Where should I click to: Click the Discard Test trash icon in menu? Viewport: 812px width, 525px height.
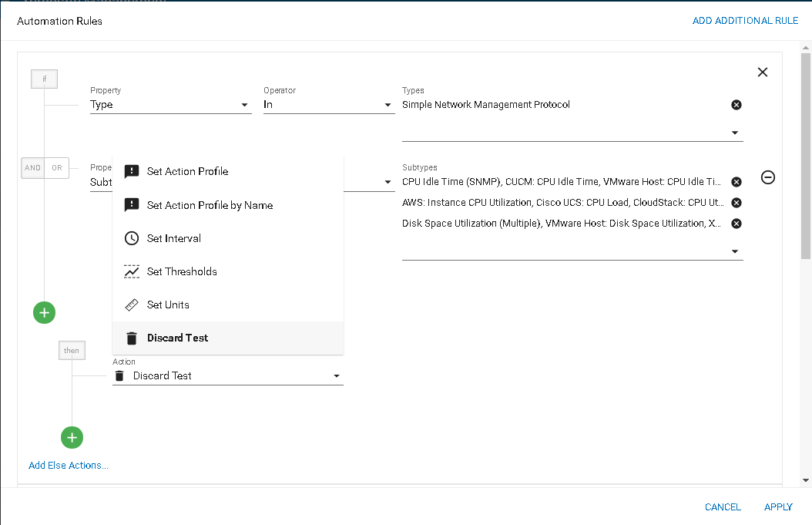click(132, 338)
